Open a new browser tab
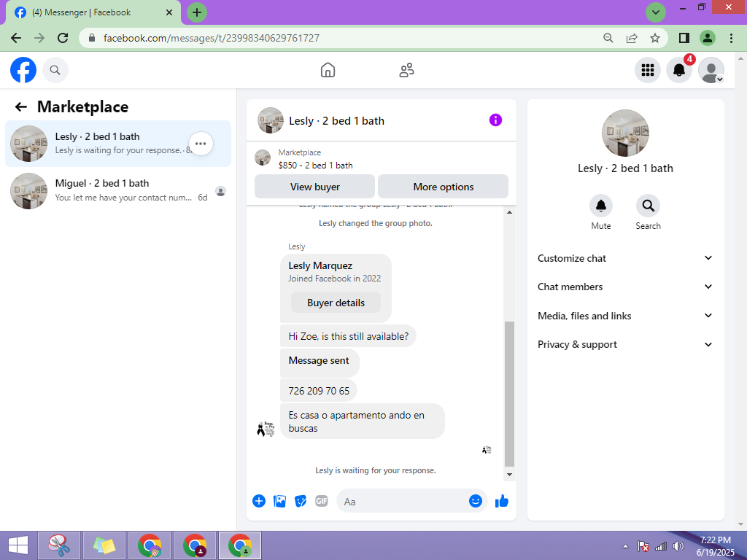The height and width of the screenshot is (560, 747). (x=197, y=12)
